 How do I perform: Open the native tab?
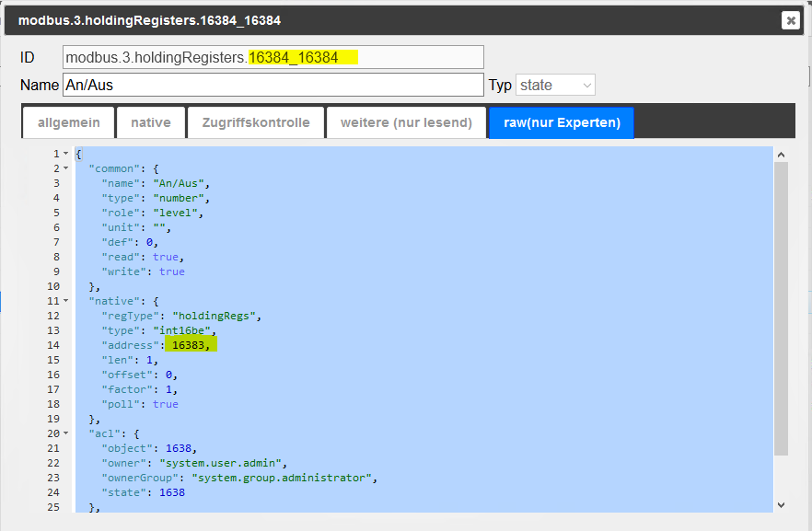tap(150, 122)
